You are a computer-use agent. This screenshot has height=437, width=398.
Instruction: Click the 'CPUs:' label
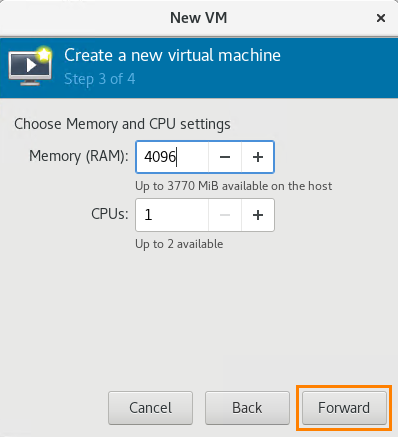click(x=110, y=214)
